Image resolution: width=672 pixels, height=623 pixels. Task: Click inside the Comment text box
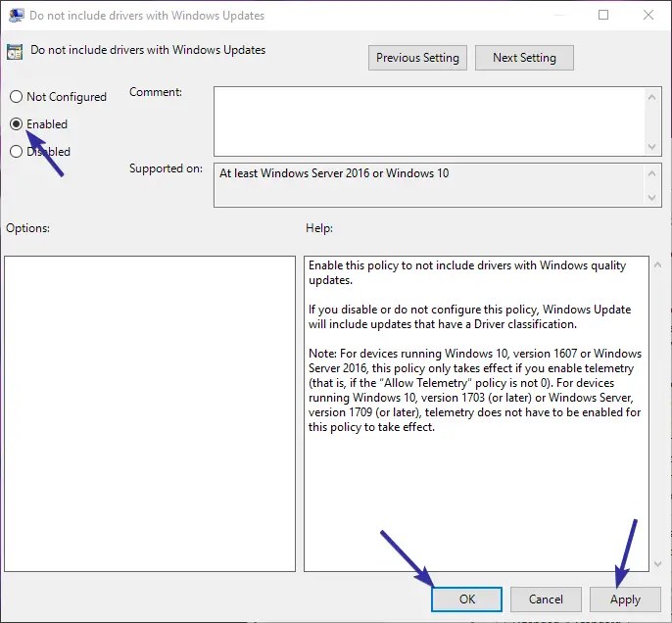429,121
